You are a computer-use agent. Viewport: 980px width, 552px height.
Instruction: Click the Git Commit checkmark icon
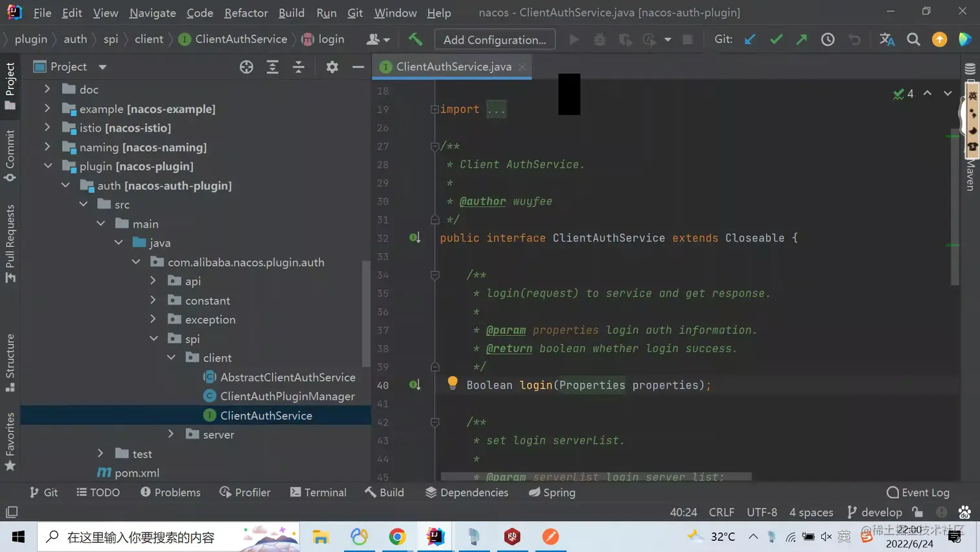(776, 40)
